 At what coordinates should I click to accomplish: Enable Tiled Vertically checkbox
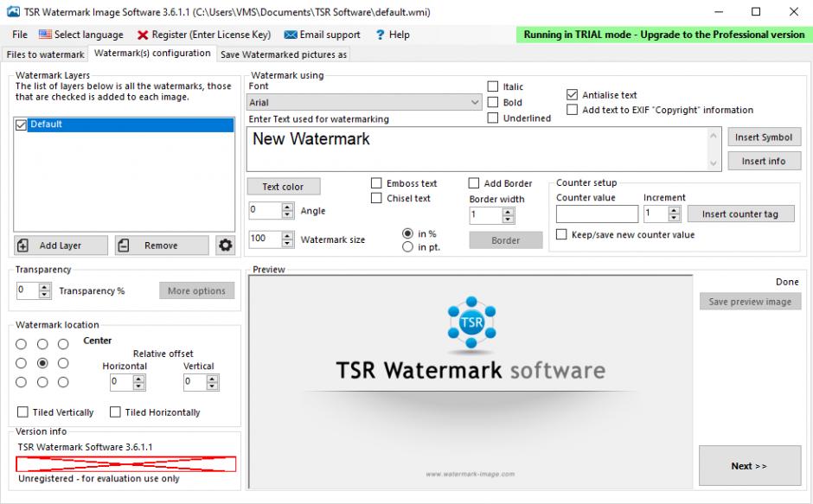click(22, 411)
